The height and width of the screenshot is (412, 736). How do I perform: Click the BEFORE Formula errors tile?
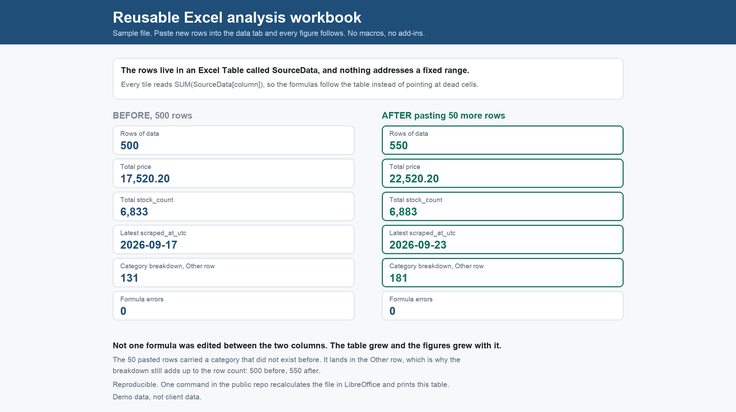[233, 305]
